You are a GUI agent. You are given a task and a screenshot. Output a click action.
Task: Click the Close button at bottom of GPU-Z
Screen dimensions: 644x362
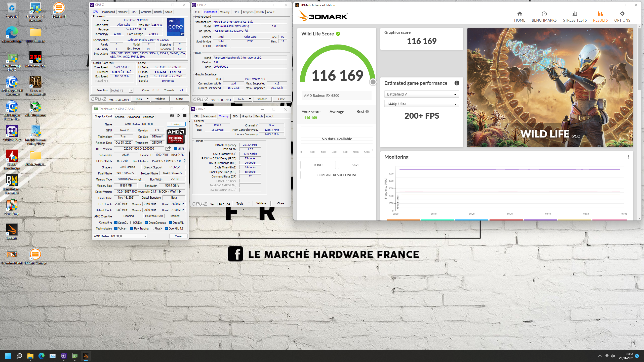[x=178, y=236]
